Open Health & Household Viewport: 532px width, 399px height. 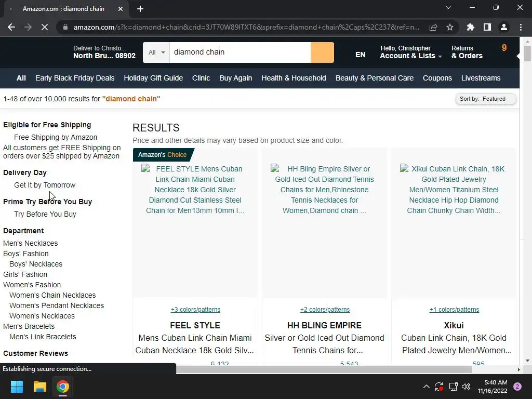tap(294, 78)
